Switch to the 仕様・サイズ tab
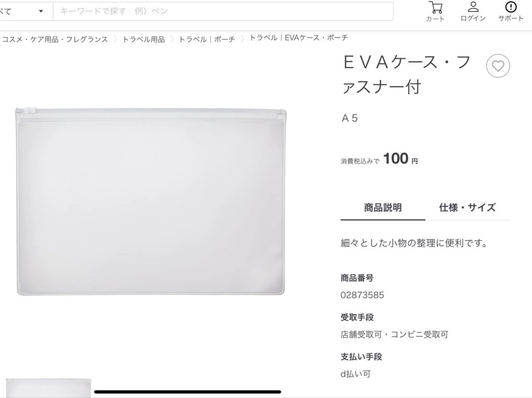 coord(467,208)
